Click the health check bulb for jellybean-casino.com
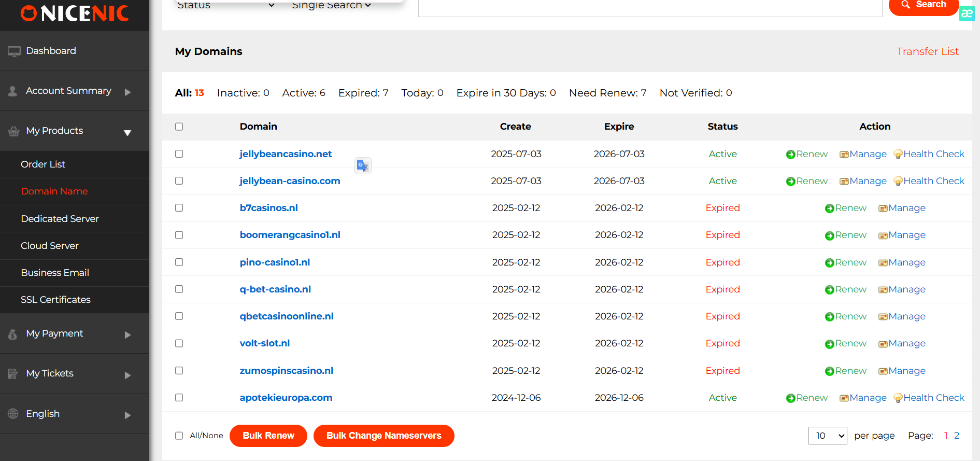This screenshot has height=461, width=980. coord(898,181)
